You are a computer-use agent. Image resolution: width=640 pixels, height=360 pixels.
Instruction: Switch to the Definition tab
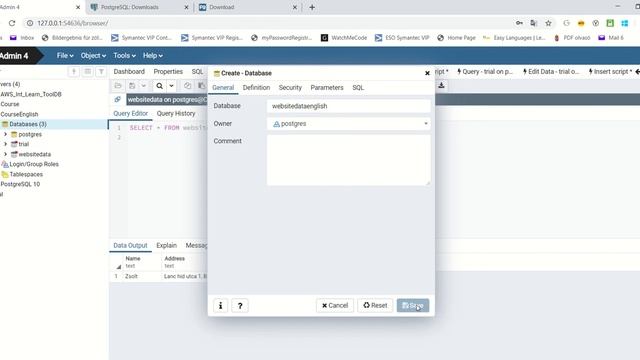point(256,87)
